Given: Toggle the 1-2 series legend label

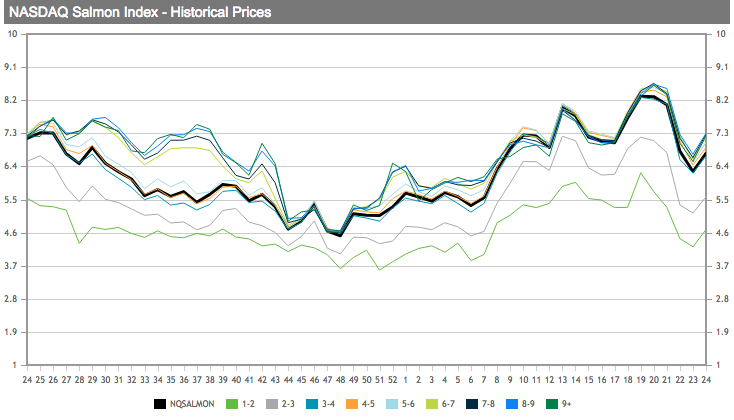Looking at the screenshot, I should 248,404.
